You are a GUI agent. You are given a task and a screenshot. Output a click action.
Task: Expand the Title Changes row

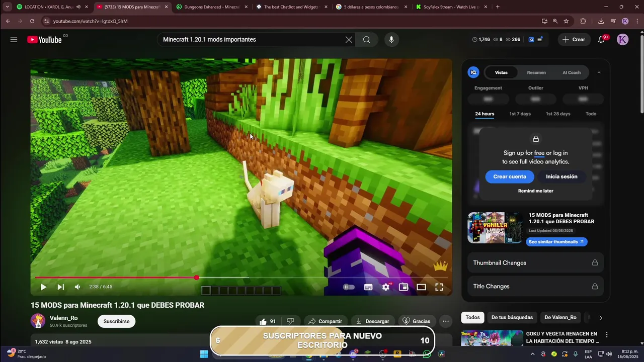535,287
